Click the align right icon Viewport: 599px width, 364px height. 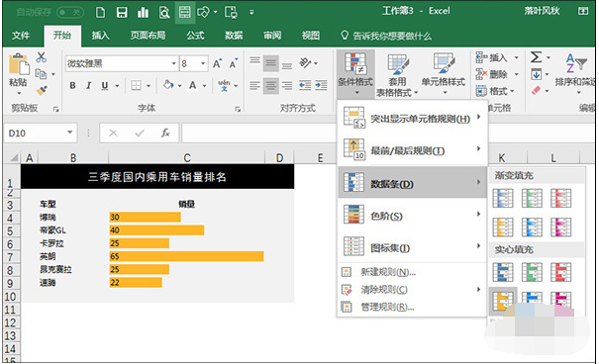287,85
